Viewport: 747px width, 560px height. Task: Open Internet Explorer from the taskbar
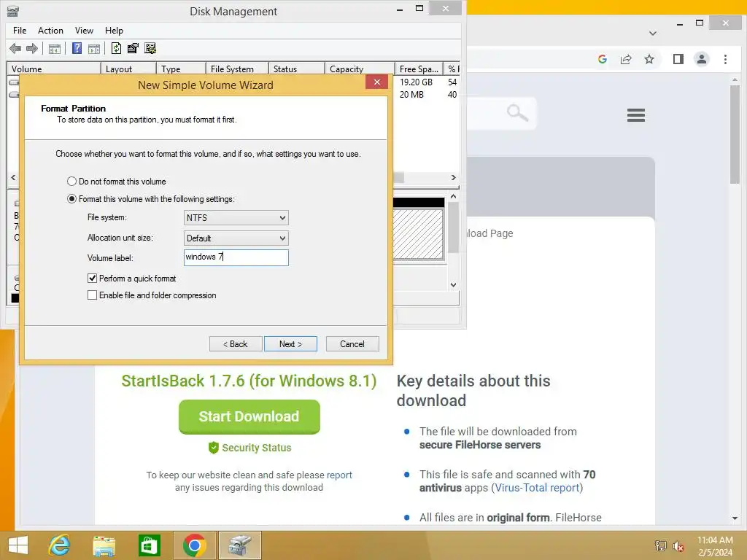(59, 545)
